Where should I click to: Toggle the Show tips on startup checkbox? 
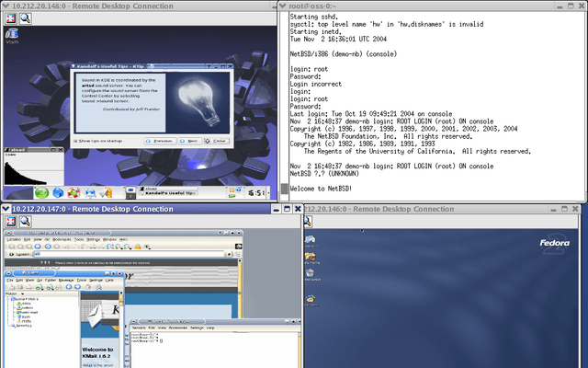[x=75, y=141]
